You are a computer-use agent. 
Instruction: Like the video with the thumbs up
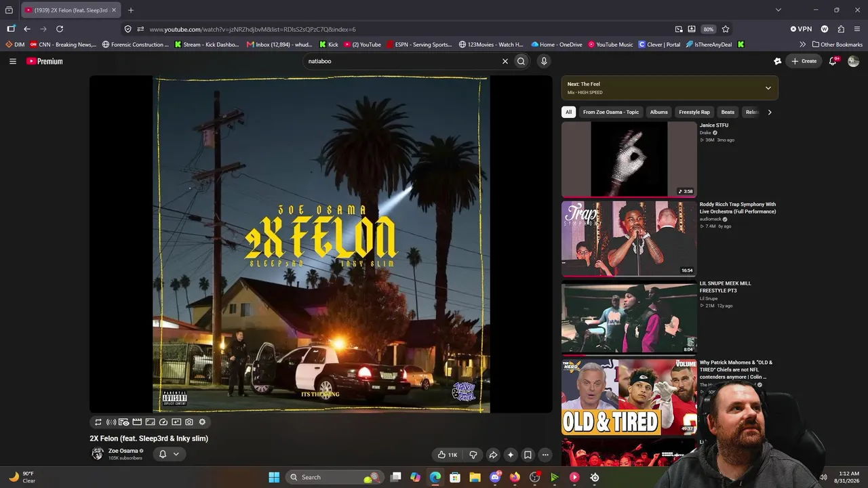pyautogui.click(x=447, y=455)
